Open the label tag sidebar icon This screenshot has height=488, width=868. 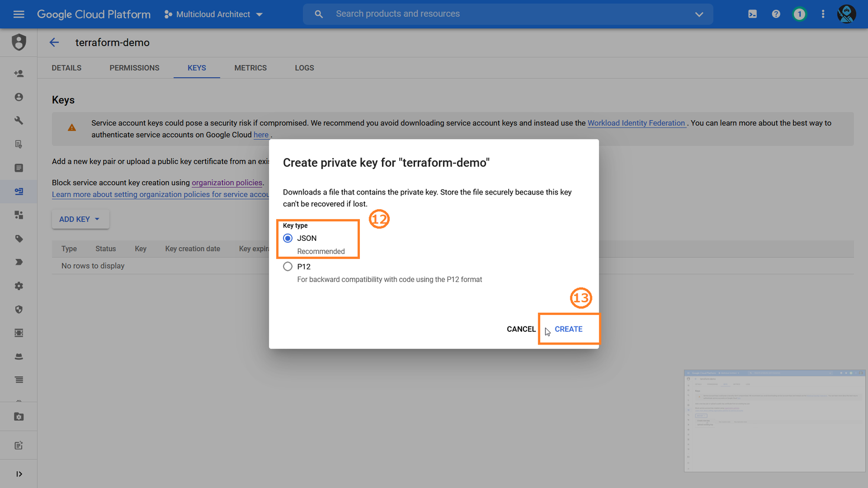(19, 239)
